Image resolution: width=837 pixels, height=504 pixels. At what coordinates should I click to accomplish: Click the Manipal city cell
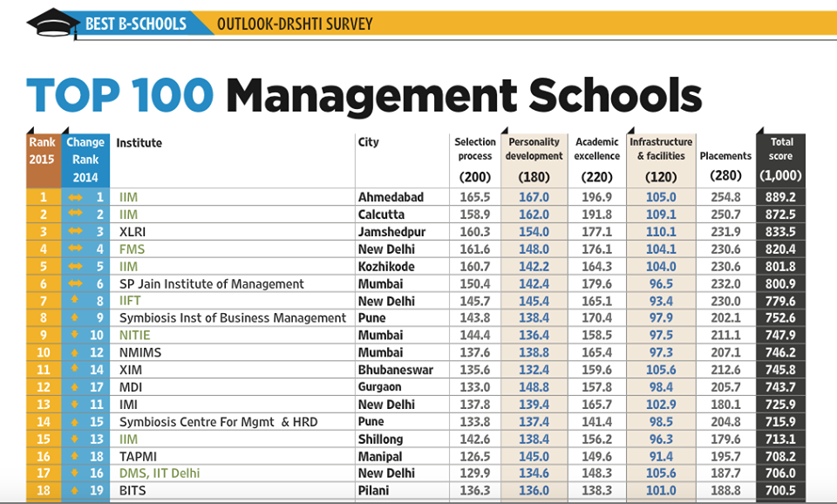pyautogui.click(x=380, y=457)
